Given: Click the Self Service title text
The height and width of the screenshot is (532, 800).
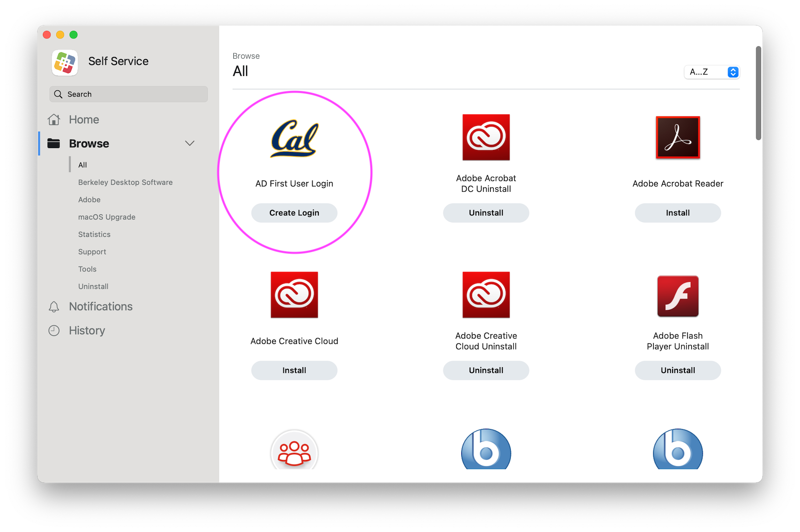Looking at the screenshot, I should click(118, 61).
